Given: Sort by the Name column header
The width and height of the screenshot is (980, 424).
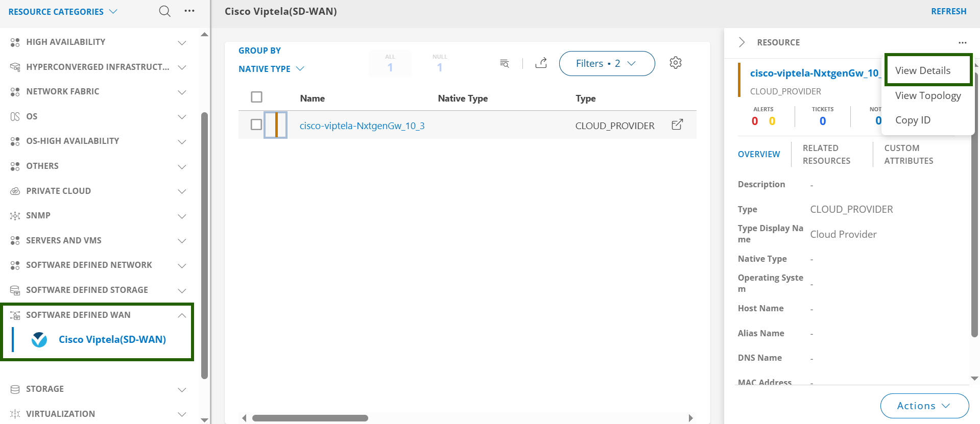Looking at the screenshot, I should 313,98.
